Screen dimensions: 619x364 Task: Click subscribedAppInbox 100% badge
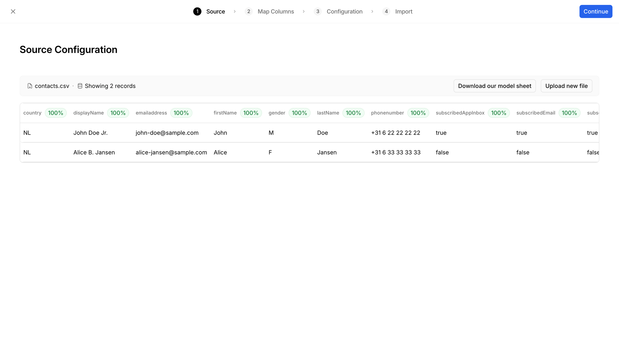(499, 113)
